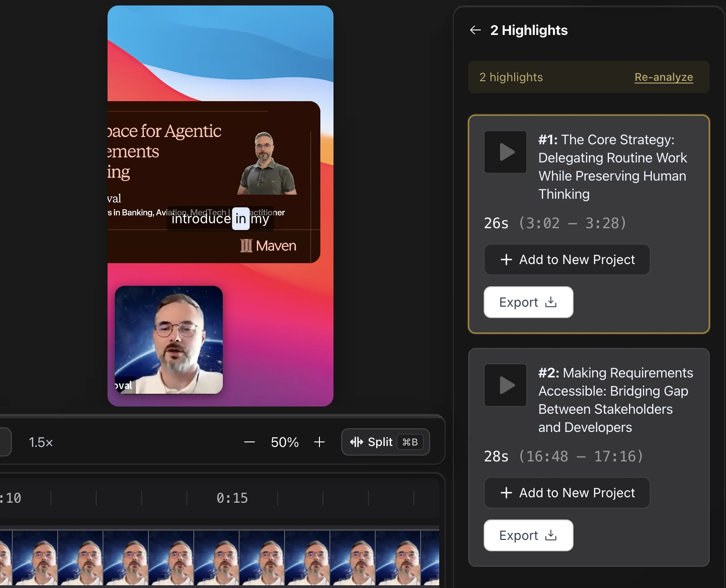This screenshot has width=726, height=588.
Task: Zoom in timeline with the plus icon
Action: 319,442
